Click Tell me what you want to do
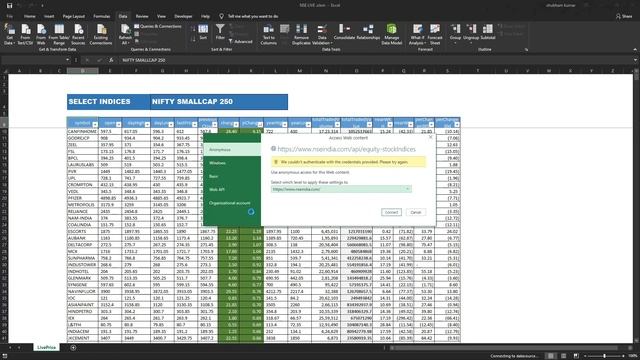The width and height of the screenshot is (640, 360). coord(253,16)
